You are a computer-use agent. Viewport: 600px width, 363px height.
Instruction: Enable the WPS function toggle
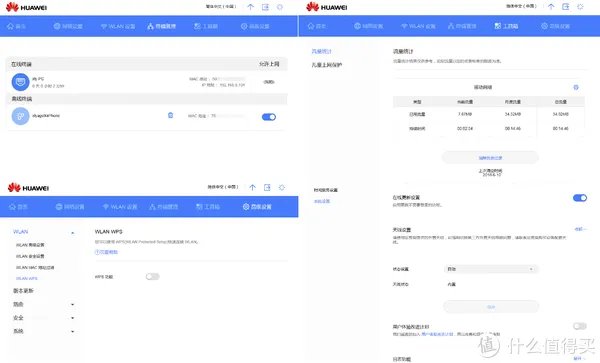[152, 276]
